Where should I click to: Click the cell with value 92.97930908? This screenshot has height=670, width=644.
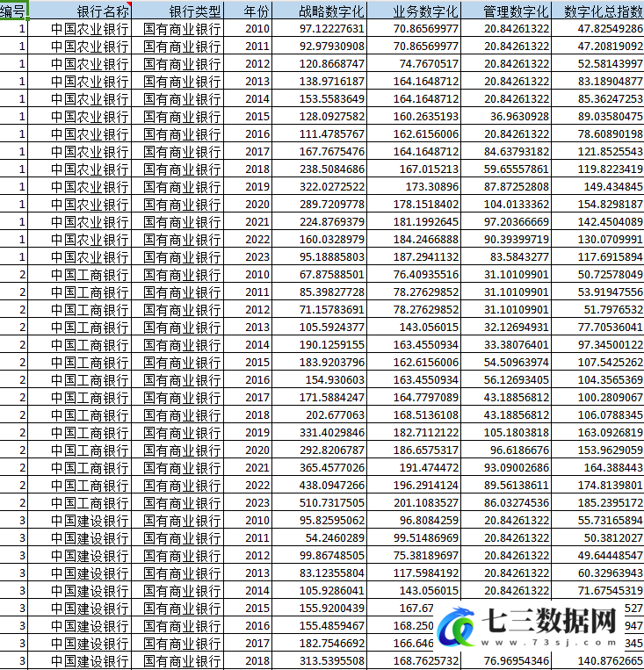pyautogui.click(x=319, y=46)
